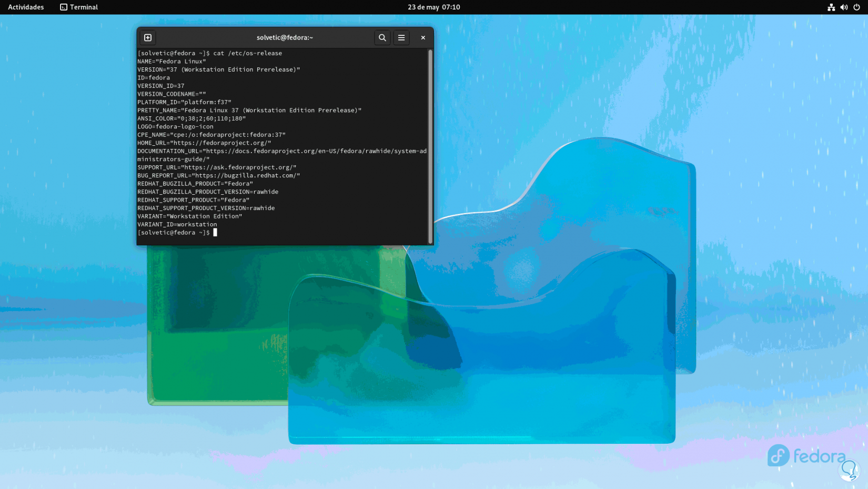Click the line VARIANT="Workstation Edition"
Viewport: 868px width, 489px height.
(x=190, y=216)
